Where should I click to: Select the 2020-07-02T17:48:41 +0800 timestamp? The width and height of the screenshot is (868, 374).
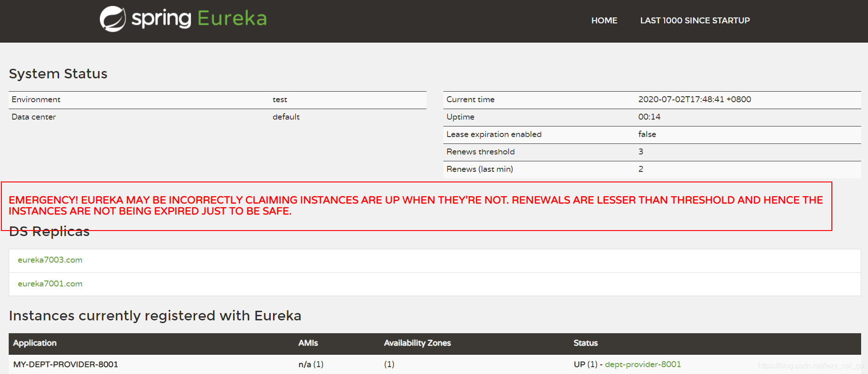(x=694, y=99)
